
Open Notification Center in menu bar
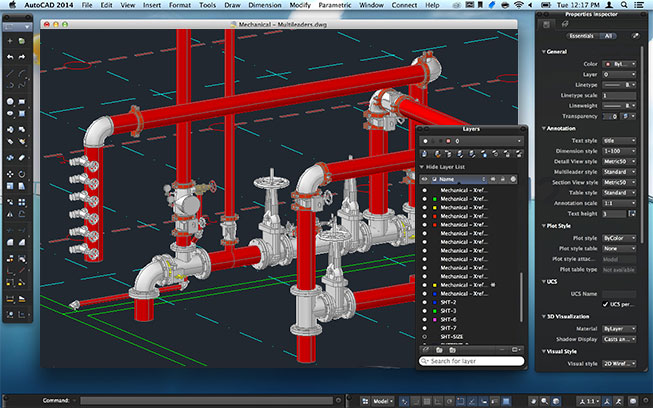639,5
